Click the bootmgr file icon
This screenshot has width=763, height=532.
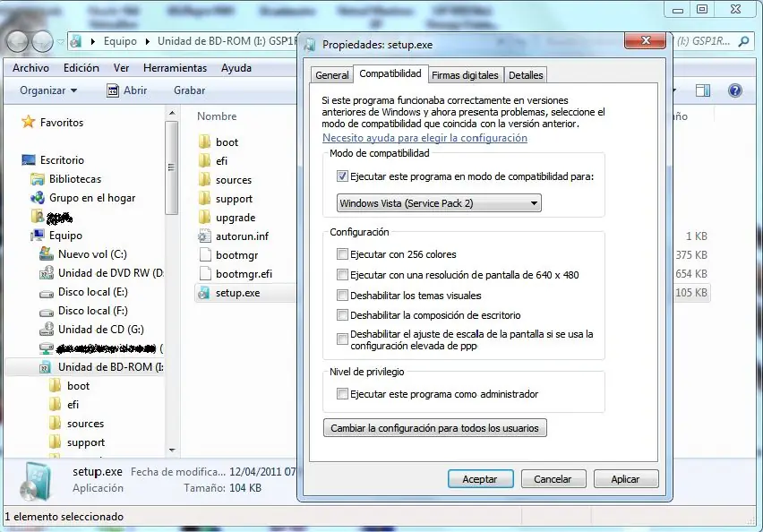[x=205, y=254]
